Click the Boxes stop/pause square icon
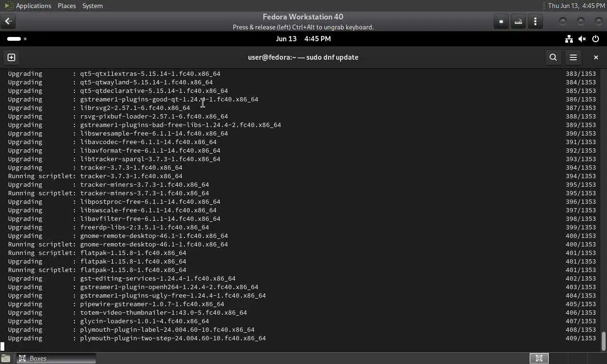This screenshot has width=607, height=364. point(501,21)
